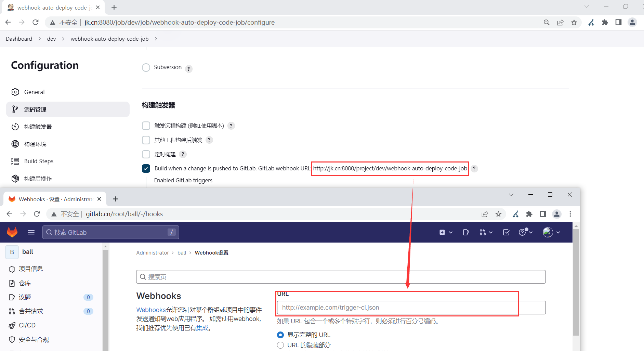This screenshot has height=351, width=644.
Task: Enable 定时构建 checkbox
Action: 146,154
